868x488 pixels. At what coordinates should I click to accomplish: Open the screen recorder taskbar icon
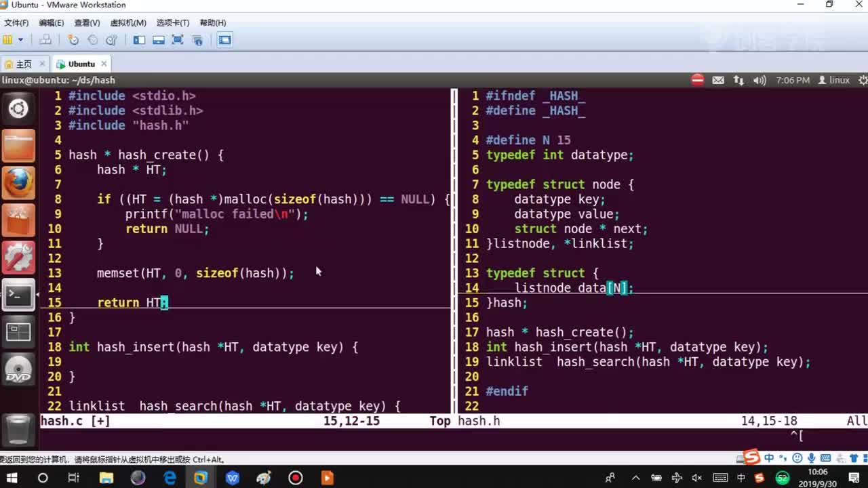[x=296, y=478]
